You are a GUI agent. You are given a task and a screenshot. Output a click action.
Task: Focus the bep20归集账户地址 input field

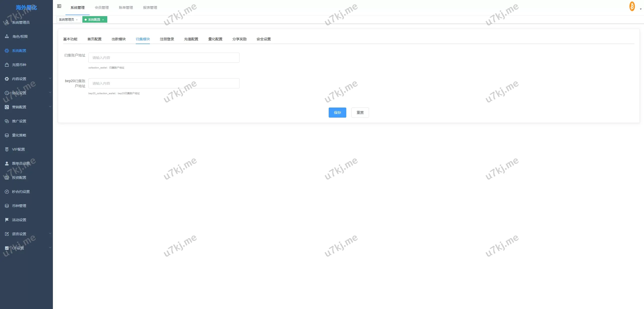[164, 83]
